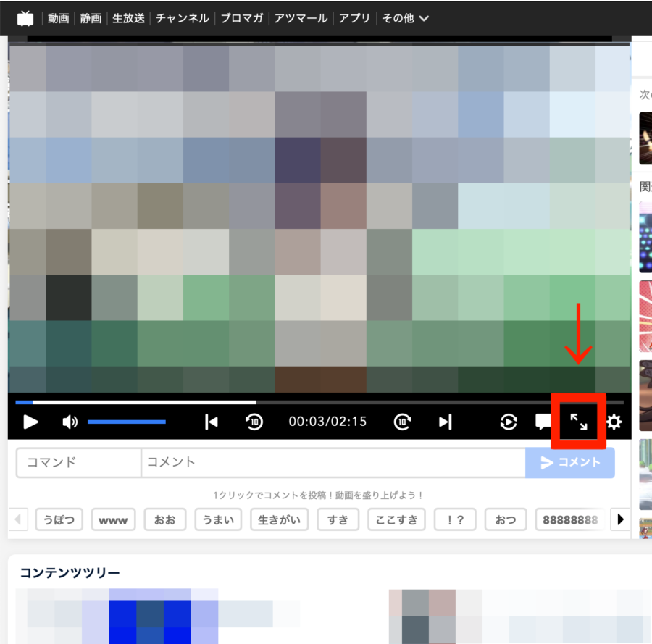Rewind 10 seconds
Image resolution: width=652 pixels, height=644 pixels.
[x=254, y=422]
